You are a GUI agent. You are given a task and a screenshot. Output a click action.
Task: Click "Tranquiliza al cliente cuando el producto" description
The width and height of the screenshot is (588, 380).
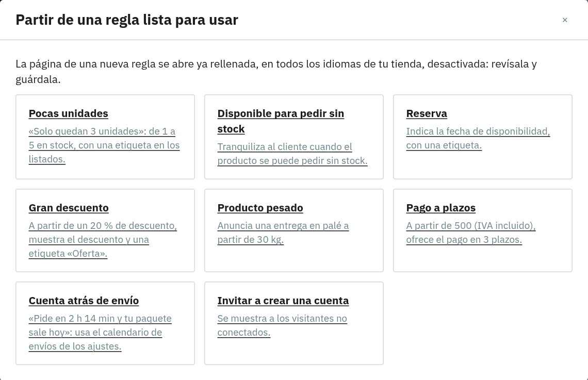click(x=292, y=154)
